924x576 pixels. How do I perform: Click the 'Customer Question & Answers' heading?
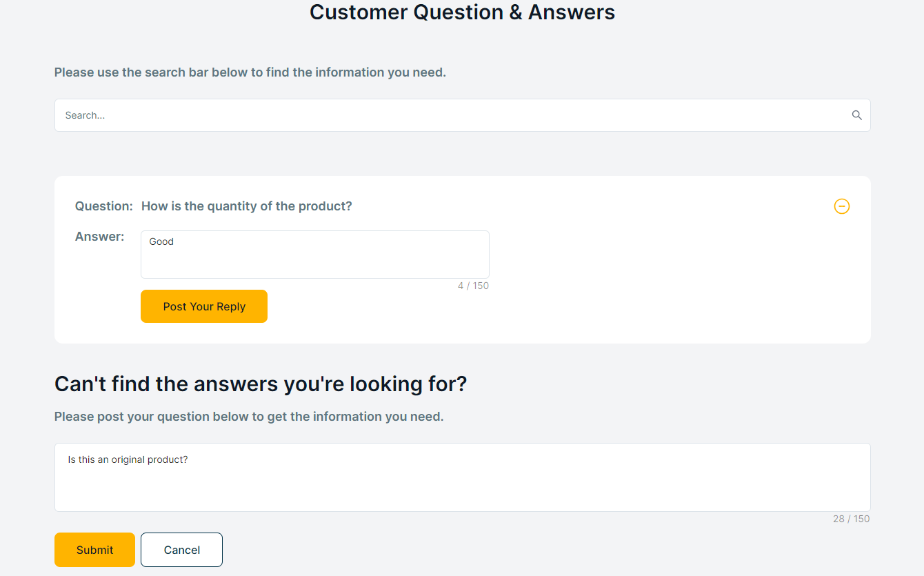tap(462, 12)
